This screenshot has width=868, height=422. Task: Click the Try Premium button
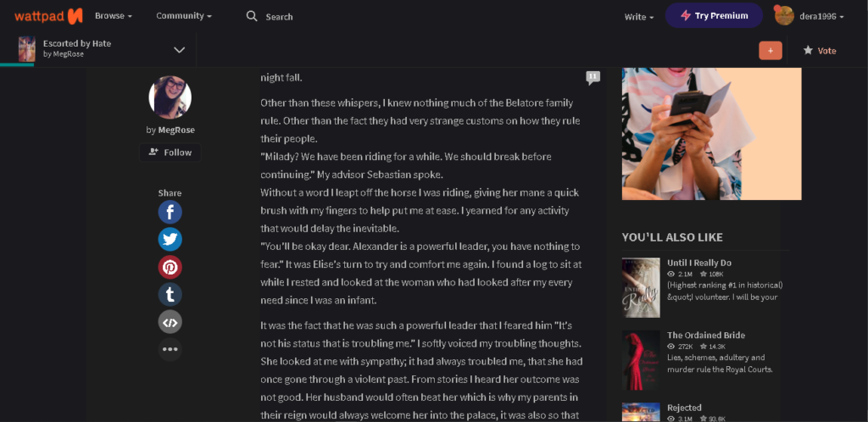714,15
